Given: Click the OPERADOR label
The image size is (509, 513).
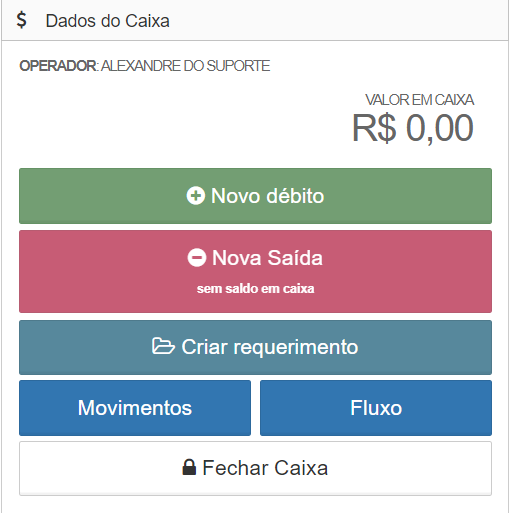Looking at the screenshot, I should 58,66.
